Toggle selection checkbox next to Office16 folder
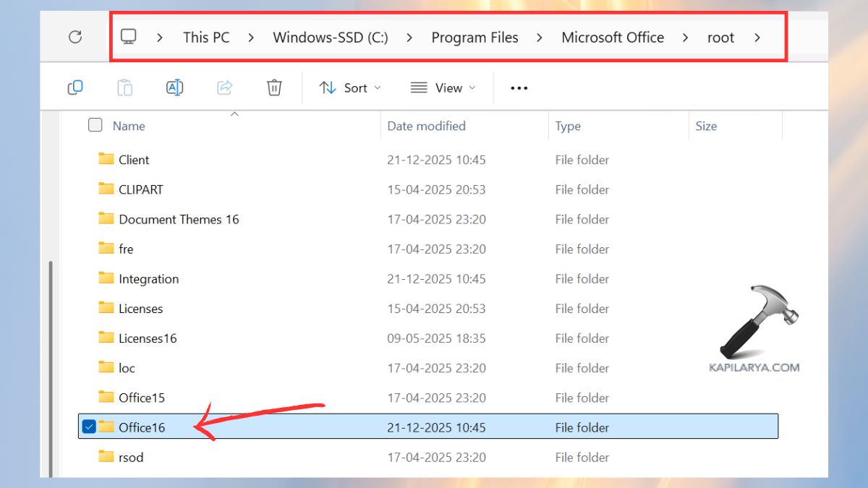Image resolution: width=868 pixels, height=488 pixels. pyautogui.click(x=89, y=427)
